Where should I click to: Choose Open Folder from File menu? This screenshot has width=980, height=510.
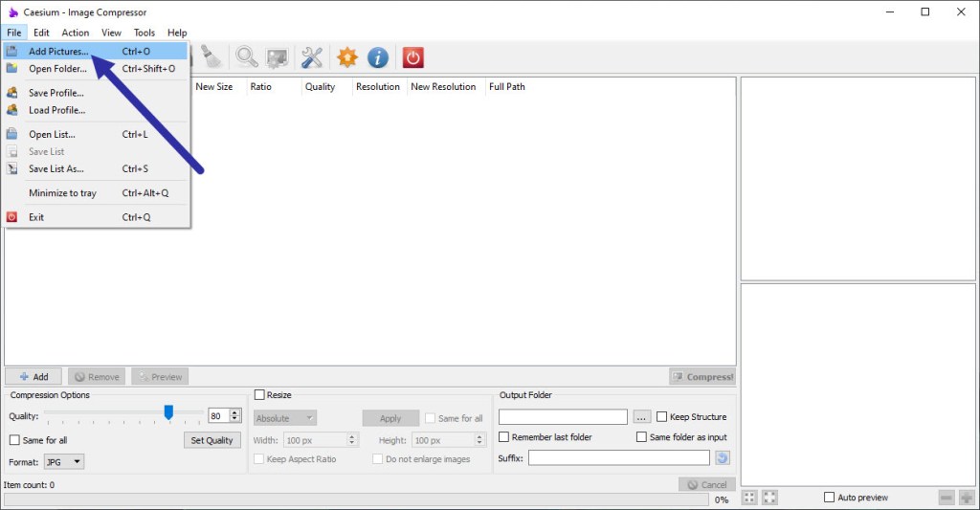tap(95, 69)
